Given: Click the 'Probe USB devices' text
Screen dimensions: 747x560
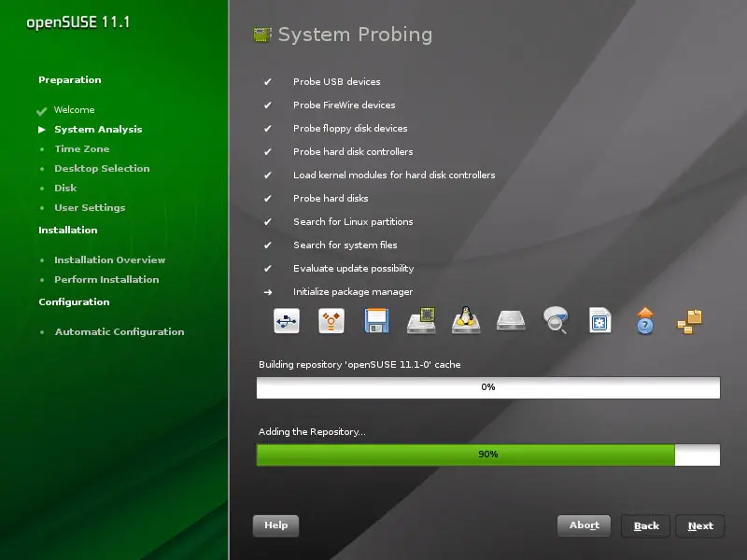Looking at the screenshot, I should 337,82.
